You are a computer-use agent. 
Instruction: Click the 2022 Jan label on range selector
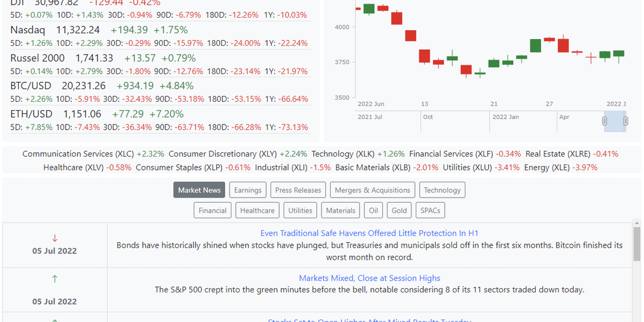pos(505,117)
